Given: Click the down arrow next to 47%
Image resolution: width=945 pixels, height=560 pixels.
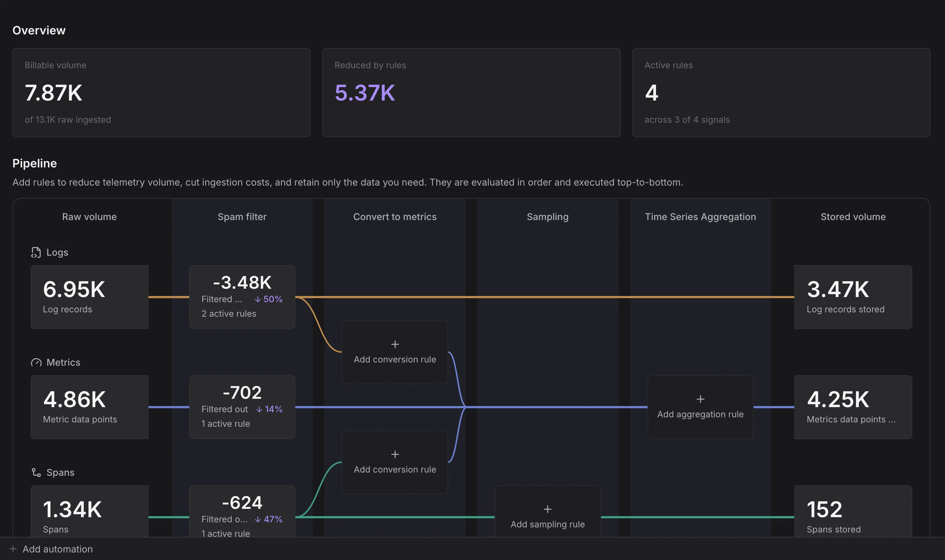Looking at the screenshot, I should coord(258,519).
